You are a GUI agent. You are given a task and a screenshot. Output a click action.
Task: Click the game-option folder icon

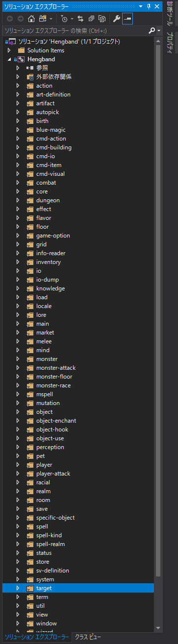point(30,236)
